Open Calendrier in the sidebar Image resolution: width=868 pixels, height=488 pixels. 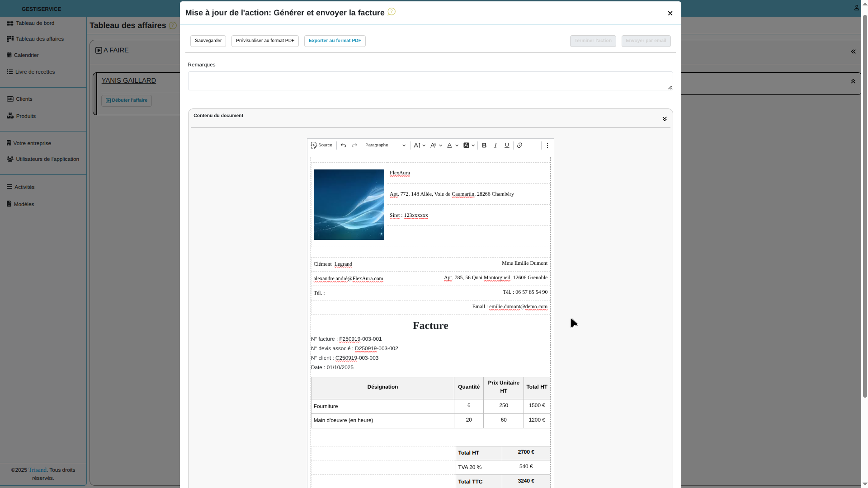26,55
